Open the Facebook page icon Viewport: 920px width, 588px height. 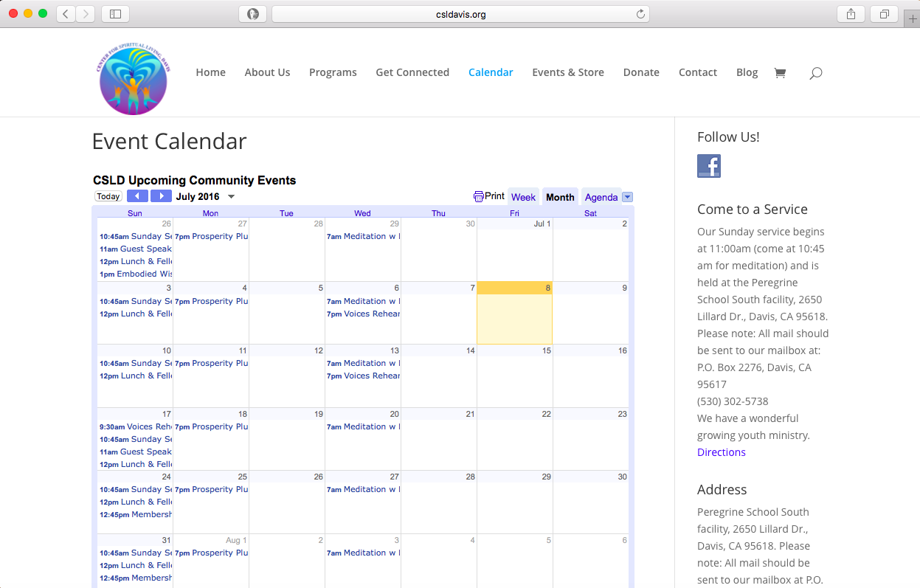[x=709, y=166]
